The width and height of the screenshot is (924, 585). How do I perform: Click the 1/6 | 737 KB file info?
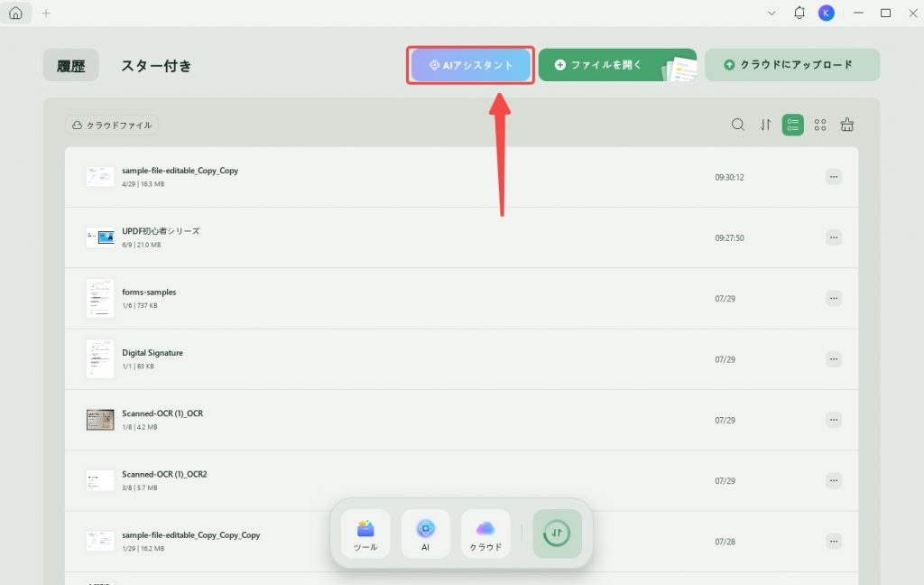pos(140,305)
